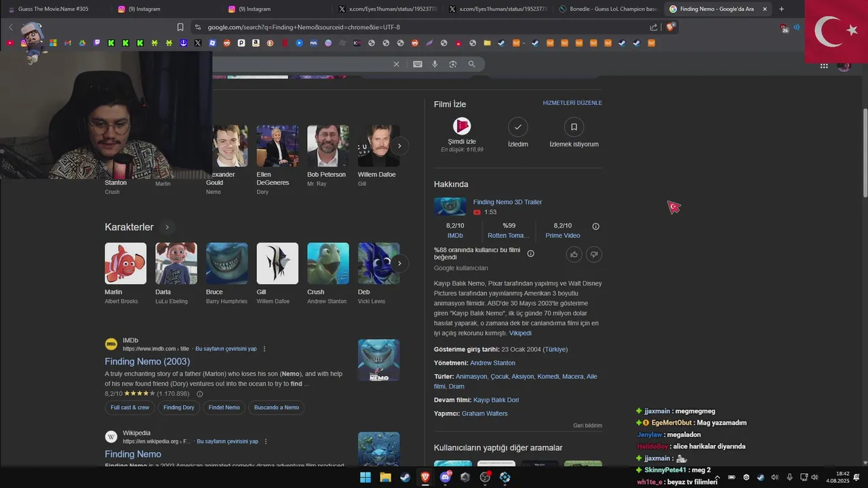Switch to the Bonedle LoL Champion tab
The image size is (868, 488).
(608, 9)
